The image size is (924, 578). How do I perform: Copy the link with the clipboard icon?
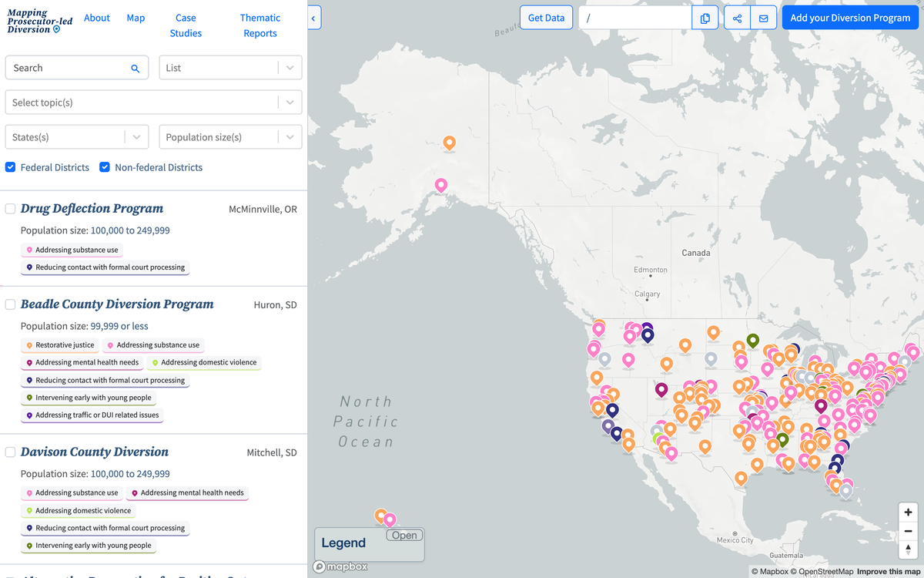[705, 18]
